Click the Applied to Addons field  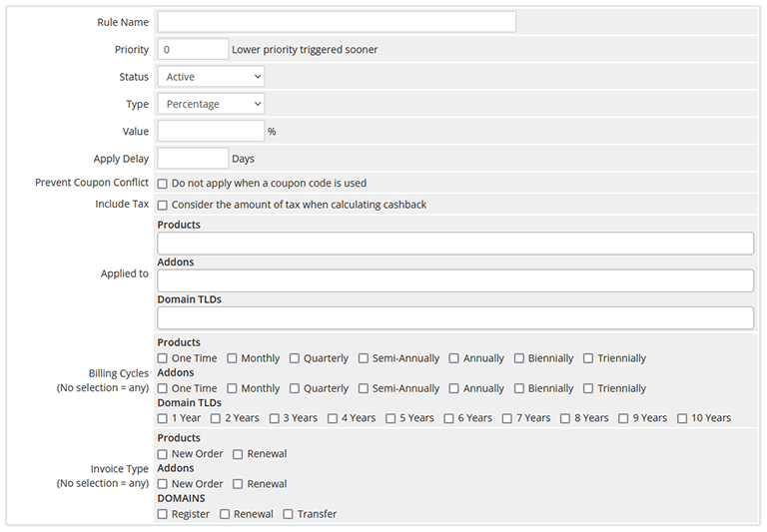click(455, 280)
